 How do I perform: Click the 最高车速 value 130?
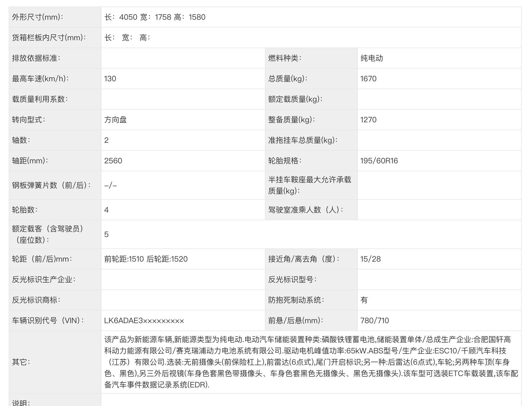pos(110,79)
